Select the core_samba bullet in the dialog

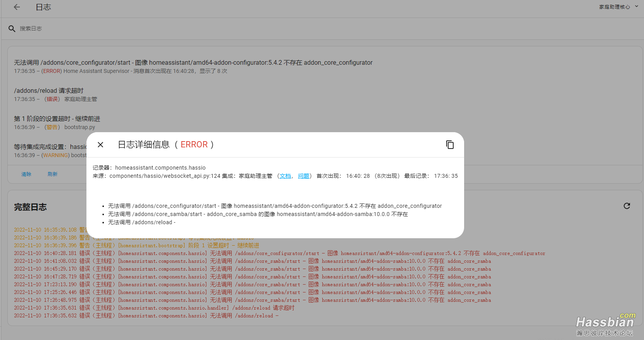(258, 214)
